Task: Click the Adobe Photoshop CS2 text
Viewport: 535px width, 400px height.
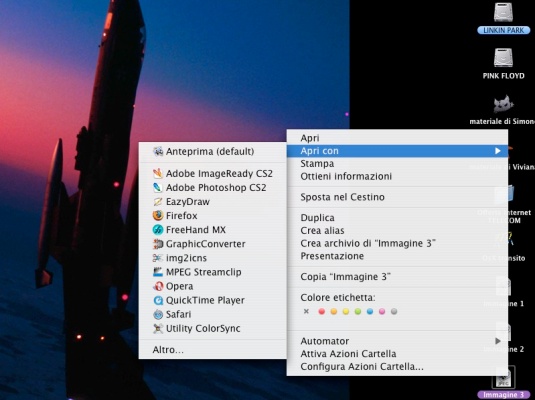Action: [216, 188]
